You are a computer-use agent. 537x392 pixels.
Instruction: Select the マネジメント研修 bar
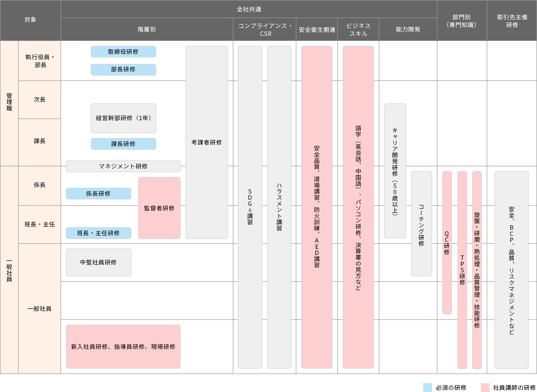(x=123, y=166)
